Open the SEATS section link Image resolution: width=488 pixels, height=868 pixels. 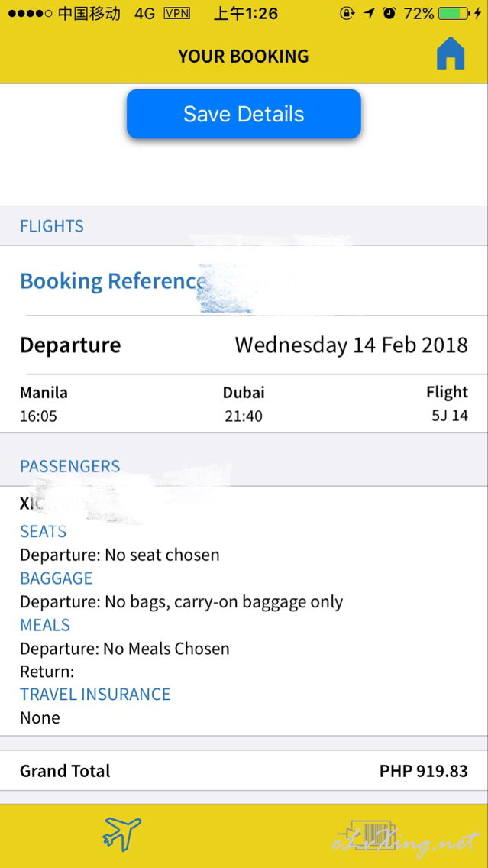(44, 532)
